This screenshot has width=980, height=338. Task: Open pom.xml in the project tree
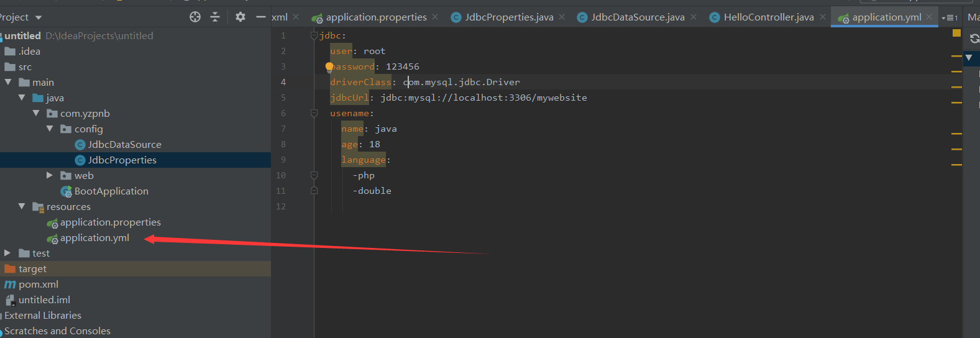[39, 284]
